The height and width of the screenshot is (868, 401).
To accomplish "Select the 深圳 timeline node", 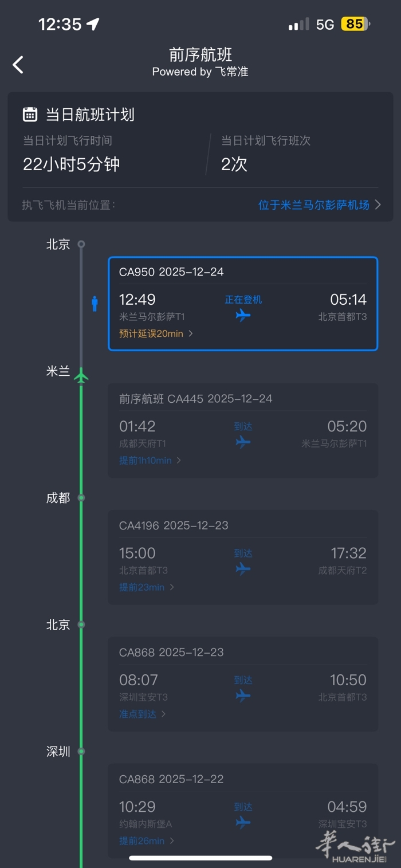I will (81, 751).
